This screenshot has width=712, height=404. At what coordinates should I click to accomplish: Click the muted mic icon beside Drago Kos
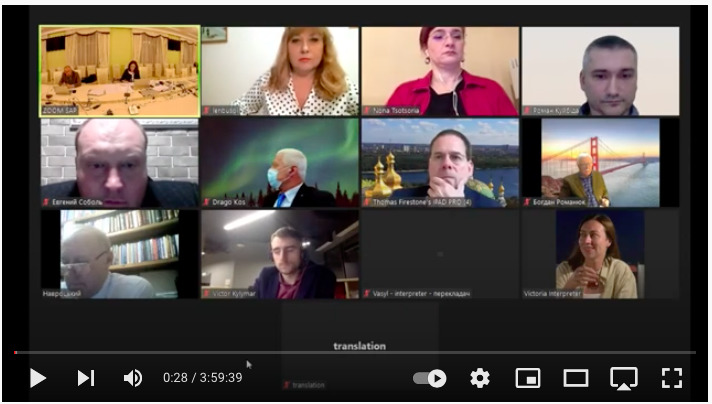(207, 201)
